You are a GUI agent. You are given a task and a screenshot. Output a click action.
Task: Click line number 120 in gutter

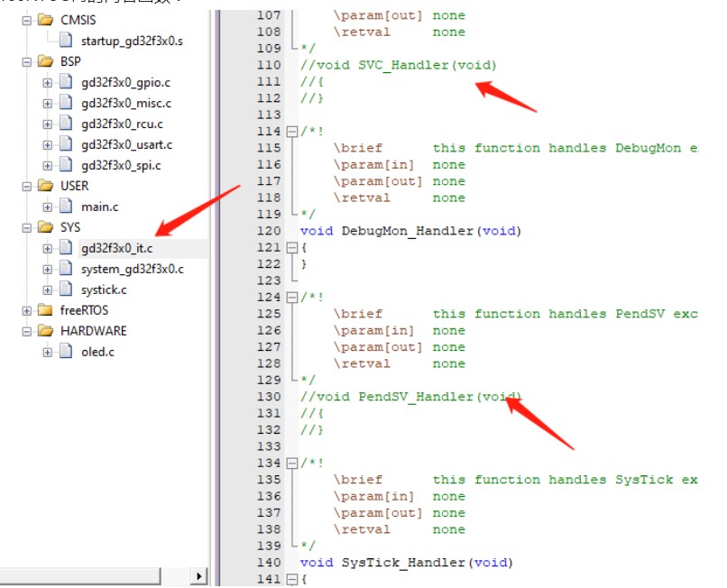[x=269, y=231]
